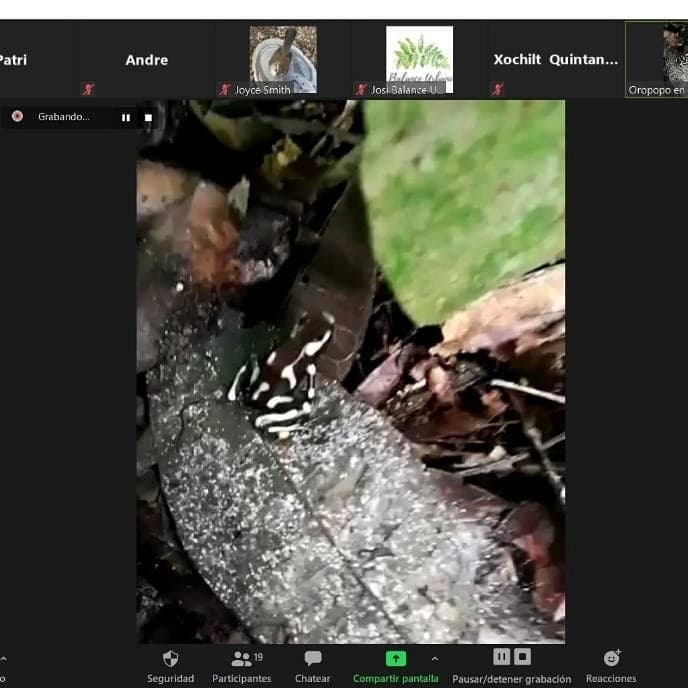Expand the caret at bottom-left toolbar edge
Screen dimensions: 688x688
coord(3,659)
